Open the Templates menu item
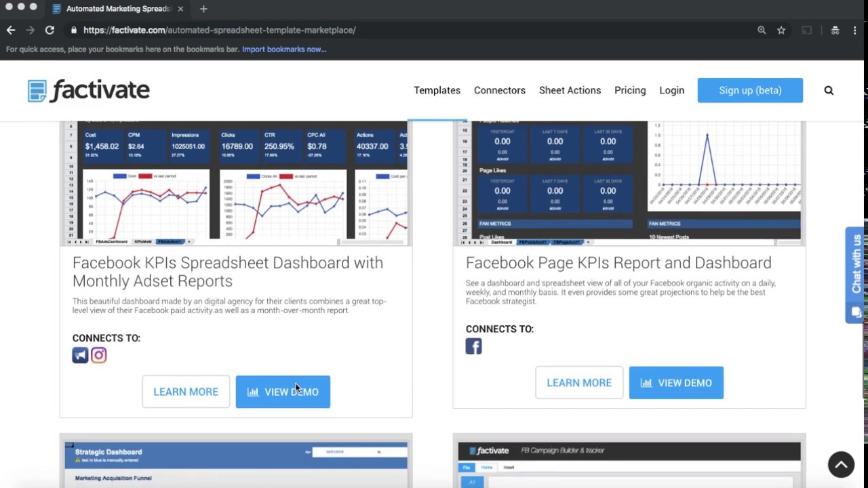Viewport: 868px width, 488px height. pos(437,90)
